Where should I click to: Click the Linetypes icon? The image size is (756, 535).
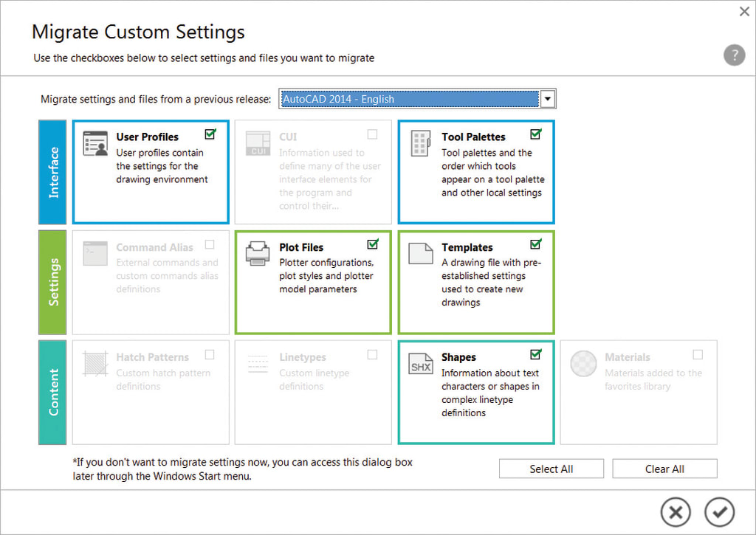click(257, 363)
